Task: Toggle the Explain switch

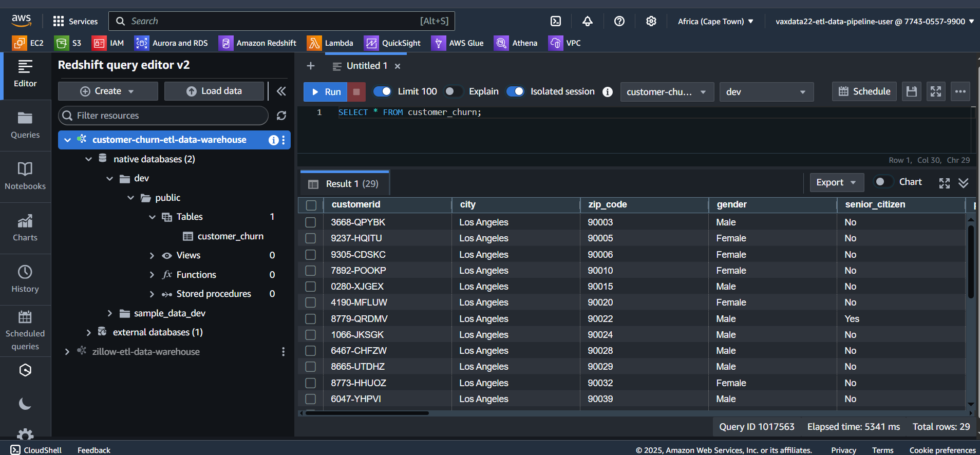Action: [x=454, y=91]
